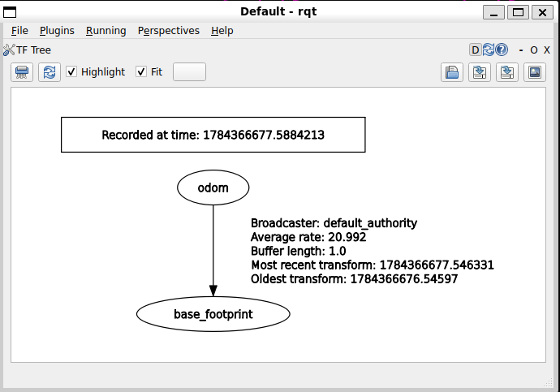Disable the Fit checkbox
This screenshot has width=560, height=392.
141,71
